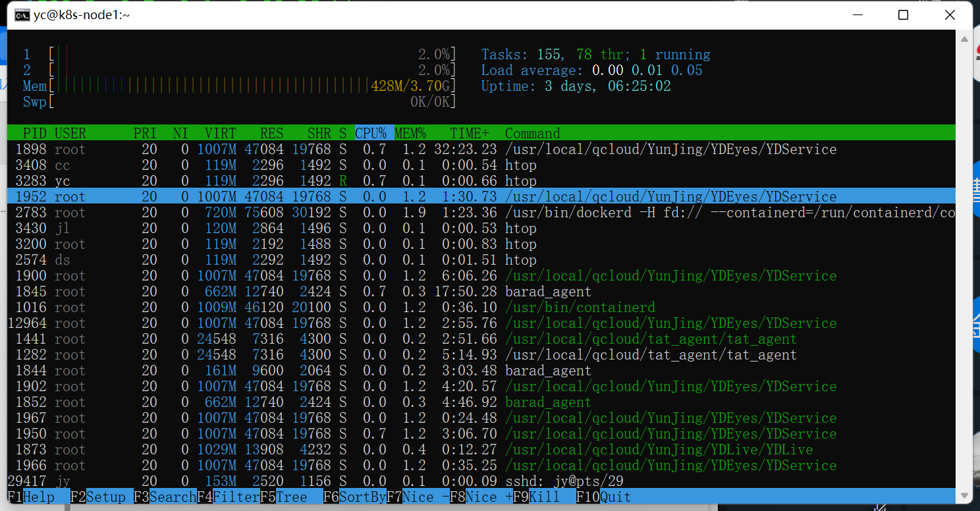This screenshot has width=980, height=511.
Task: Select the YDService row with PID 12964
Action: pyautogui.click(x=481, y=323)
